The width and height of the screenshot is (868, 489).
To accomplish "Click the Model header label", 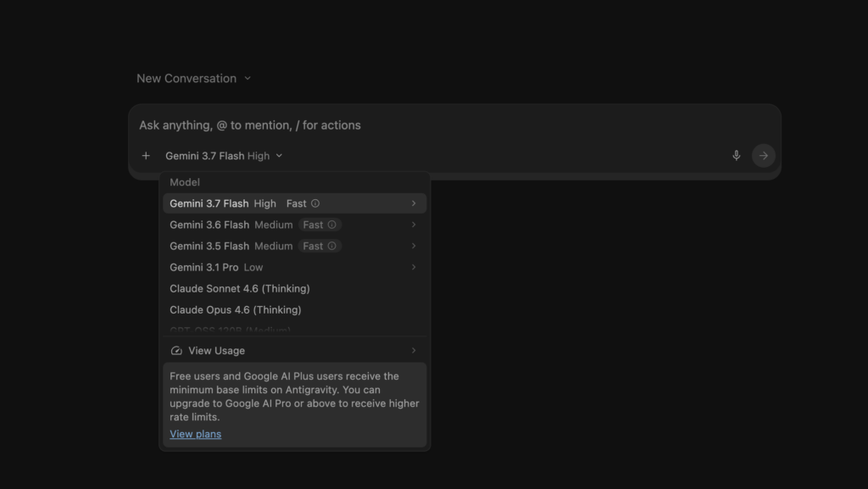I will pos(185,182).
